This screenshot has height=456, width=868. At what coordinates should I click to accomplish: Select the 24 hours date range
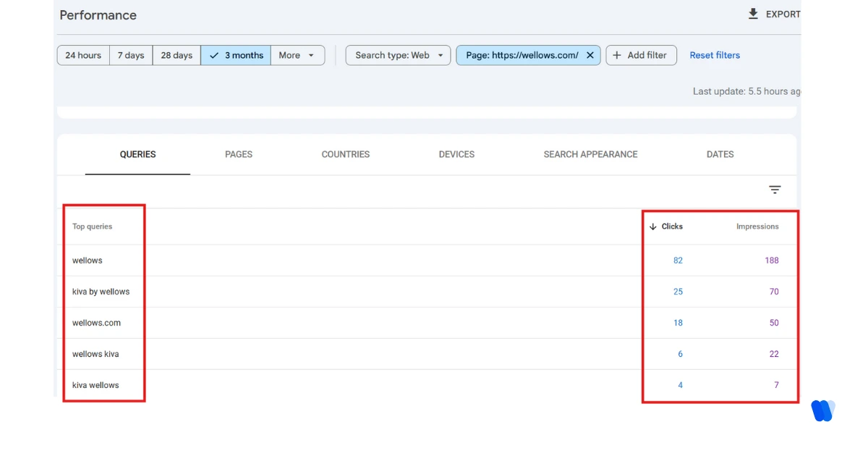tap(82, 54)
